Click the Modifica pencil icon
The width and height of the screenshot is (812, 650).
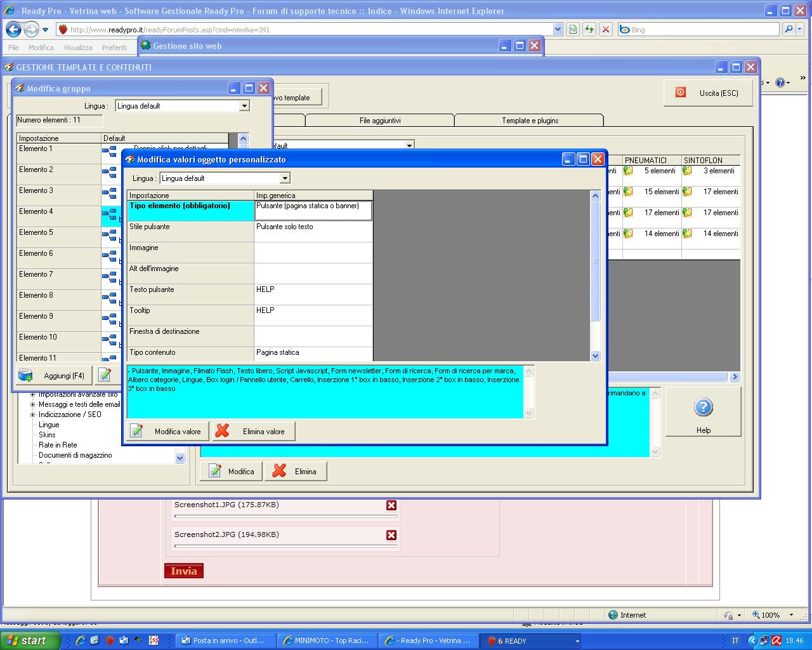[215, 471]
